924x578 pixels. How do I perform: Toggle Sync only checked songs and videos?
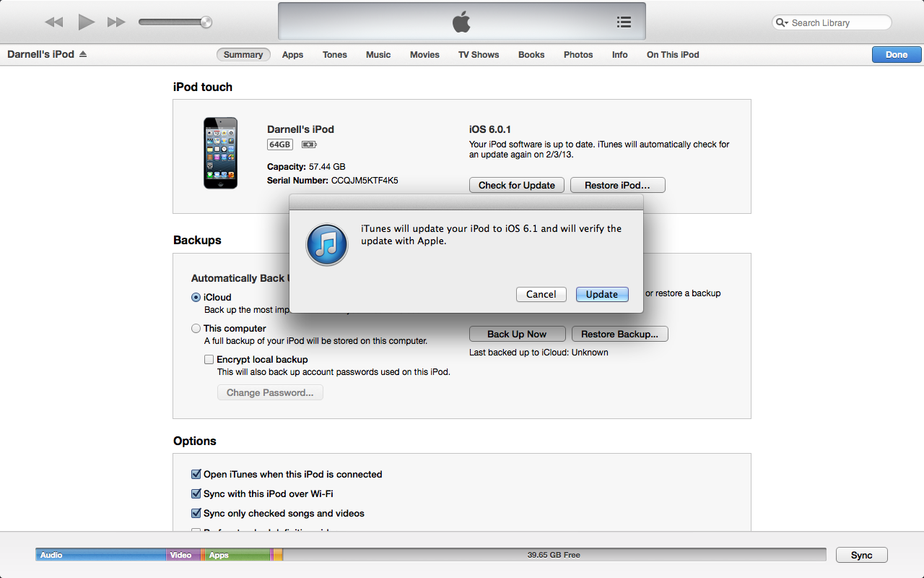click(x=196, y=513)
